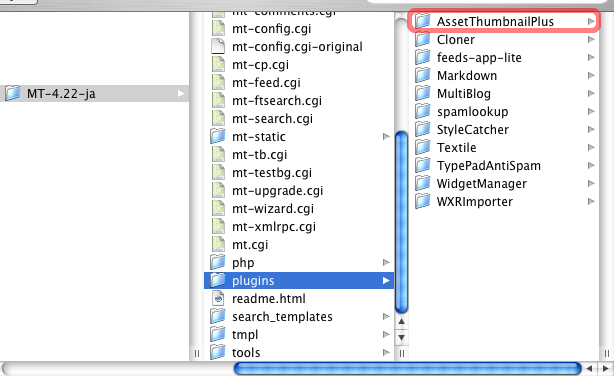614x376 pixels.
Task: Click the mt-feed.cgi file icon
Action: click(218, 83)
